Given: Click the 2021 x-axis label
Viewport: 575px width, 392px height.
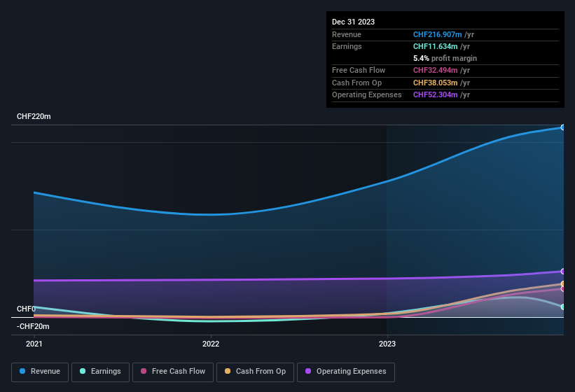Looking at the screenshot, I should click(34, 344).
